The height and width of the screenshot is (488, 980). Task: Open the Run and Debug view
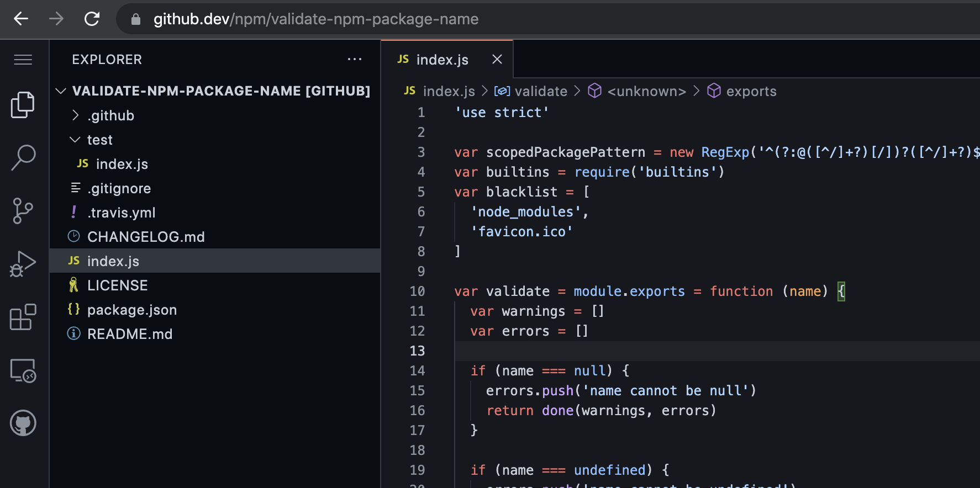tap(23, 263)
